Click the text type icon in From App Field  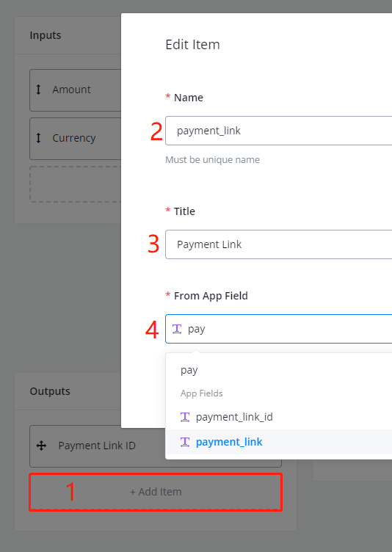[177, 329]
